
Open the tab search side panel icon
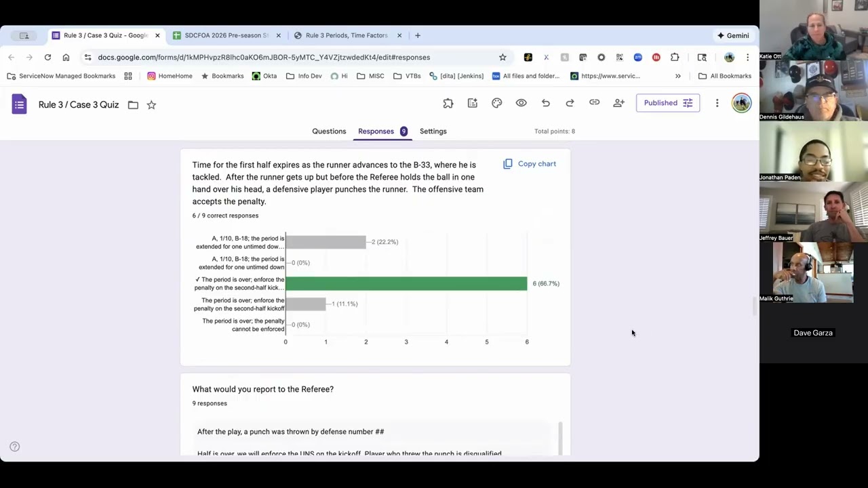click(702, 57)
